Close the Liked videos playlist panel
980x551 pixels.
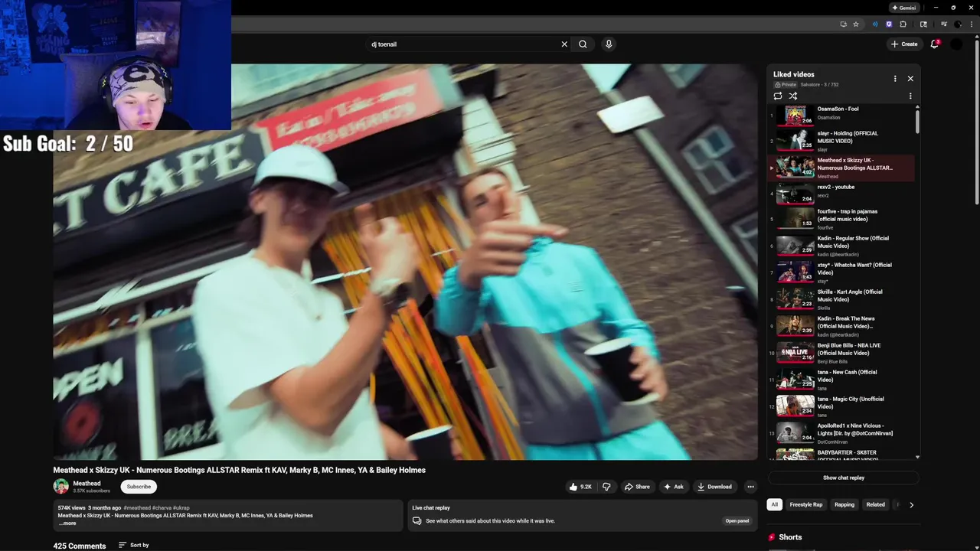[910, 78]
